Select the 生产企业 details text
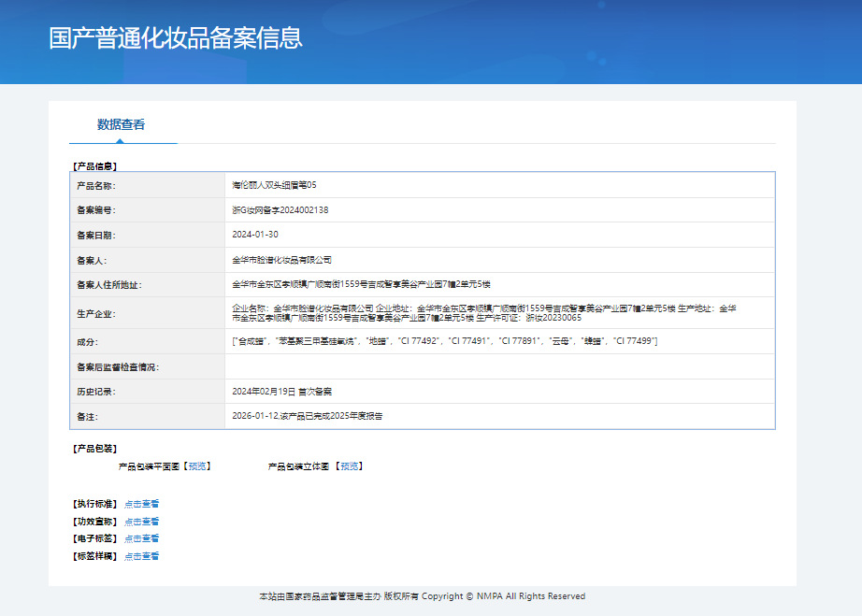Screen dimensions: 862x616 pos(484,313)
